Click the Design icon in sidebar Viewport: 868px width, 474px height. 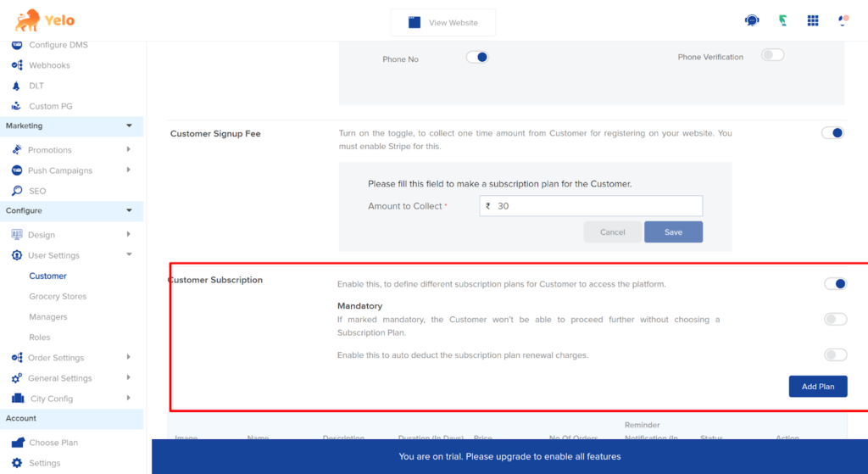(17, 235)
